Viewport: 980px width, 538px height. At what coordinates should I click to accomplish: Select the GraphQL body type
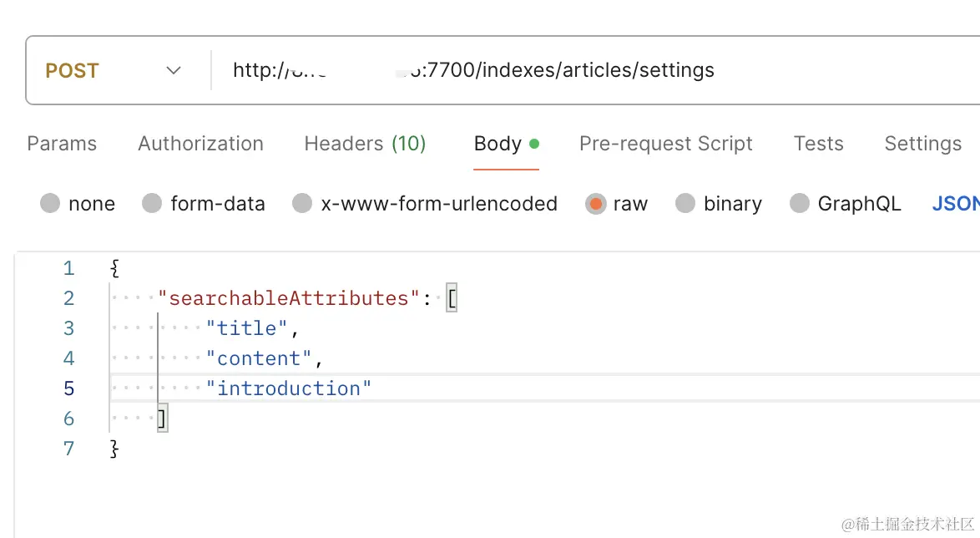[x=800, y=204]
